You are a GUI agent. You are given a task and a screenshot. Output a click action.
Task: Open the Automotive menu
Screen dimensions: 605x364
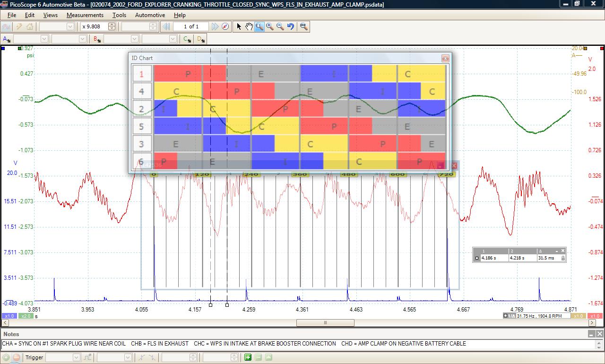click(150, 15)
